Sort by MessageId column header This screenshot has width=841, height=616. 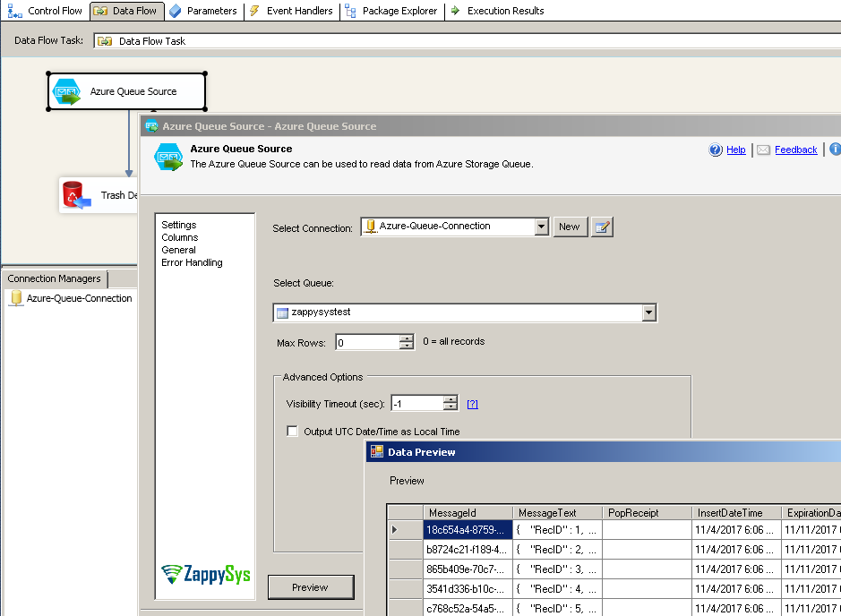[x=468, y=512]
